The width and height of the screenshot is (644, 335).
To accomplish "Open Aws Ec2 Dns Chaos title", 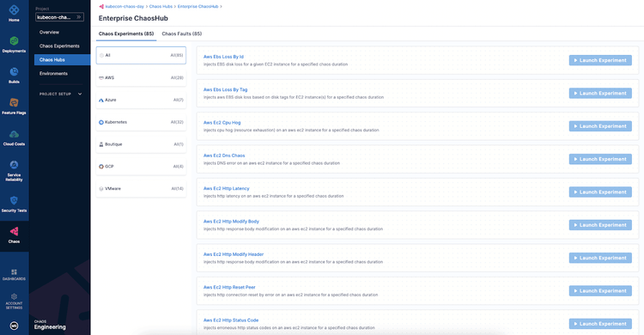I will (224, 155).
